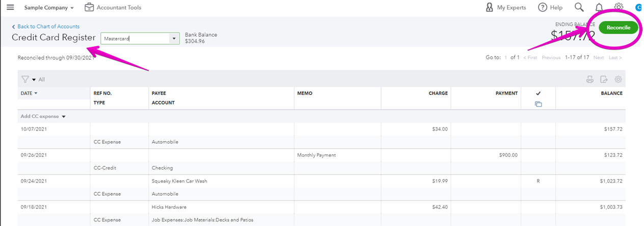Click the copy icon under checkmark column
The height and width of the screenshot is (226, 644).
tap(538, 104)
